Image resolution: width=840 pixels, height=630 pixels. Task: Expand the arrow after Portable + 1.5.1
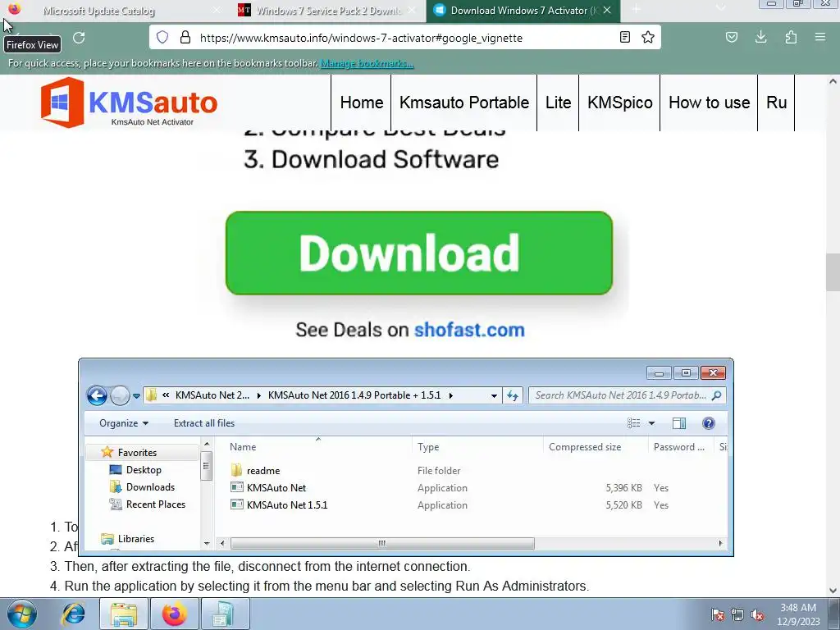pos(451,396)
